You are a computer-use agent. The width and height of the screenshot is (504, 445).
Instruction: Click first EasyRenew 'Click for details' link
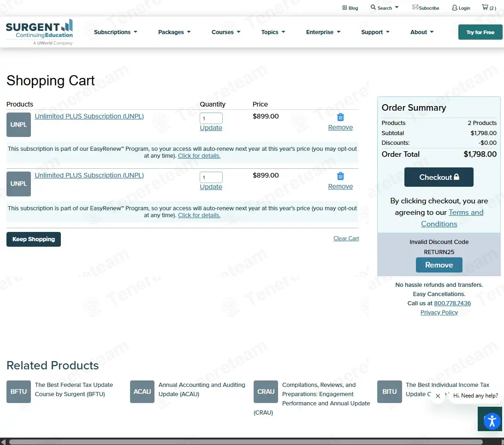click(x=199, y=156)
